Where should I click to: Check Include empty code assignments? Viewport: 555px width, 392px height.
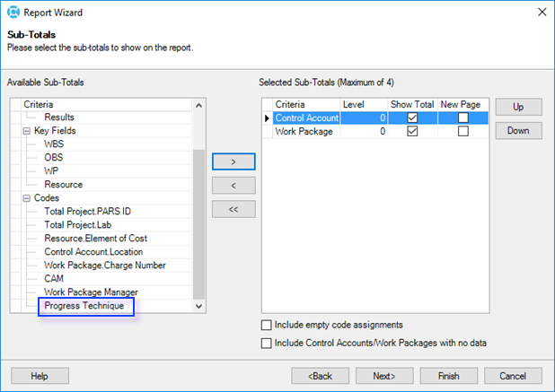pos(266,325)
